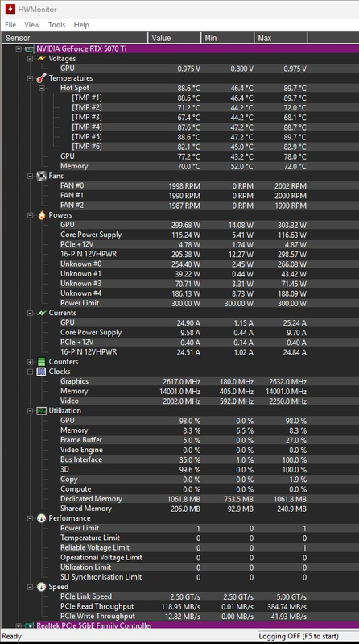359x644 pixels.
Task: Click the Clocks chip icon
Action: [x=41, y=372]
